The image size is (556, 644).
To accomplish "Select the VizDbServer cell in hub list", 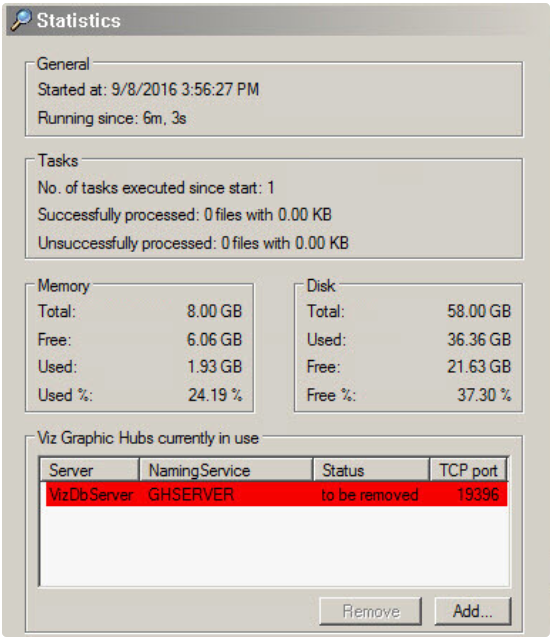I will coord(91,495).
